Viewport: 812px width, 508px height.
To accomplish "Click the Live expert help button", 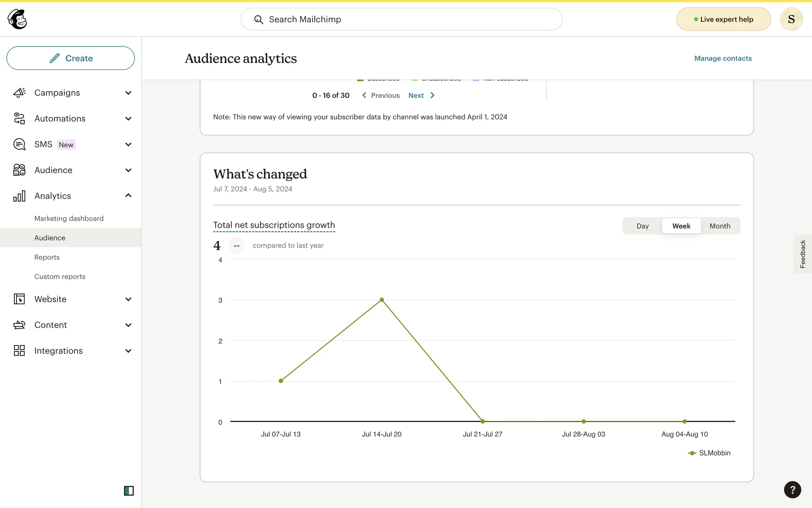I will pyautogui.click(x=723, y=19).
